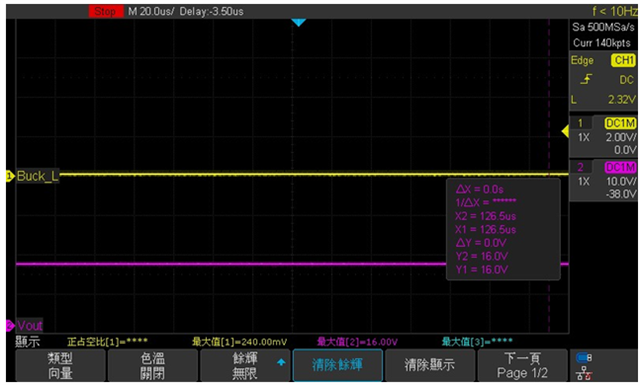Click 清除顯示 to clear the display
The image size is (640, 385).
[430, 365]
